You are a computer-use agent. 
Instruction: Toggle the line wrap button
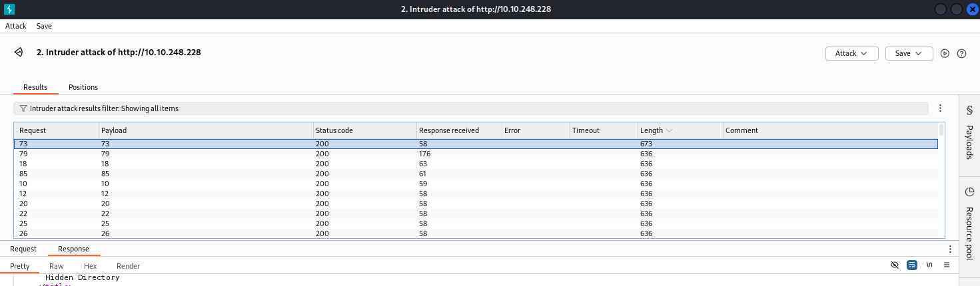912,265
